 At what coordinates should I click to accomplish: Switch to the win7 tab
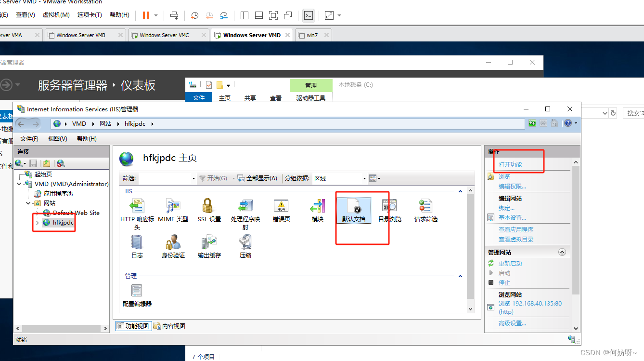tap(313, 35)
